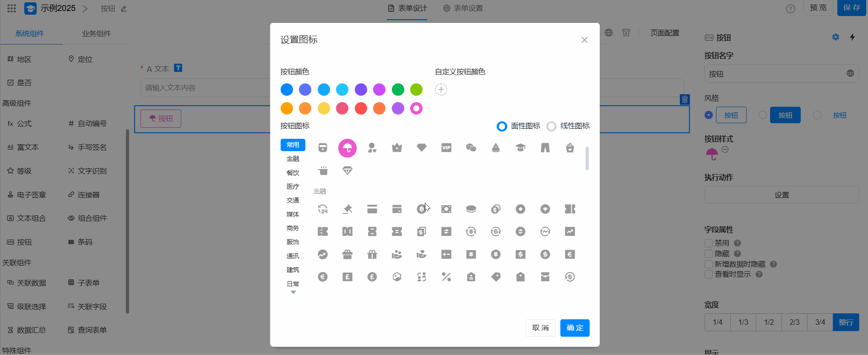
Task: Pick the graduation cap icon
Action: (520, 147)
